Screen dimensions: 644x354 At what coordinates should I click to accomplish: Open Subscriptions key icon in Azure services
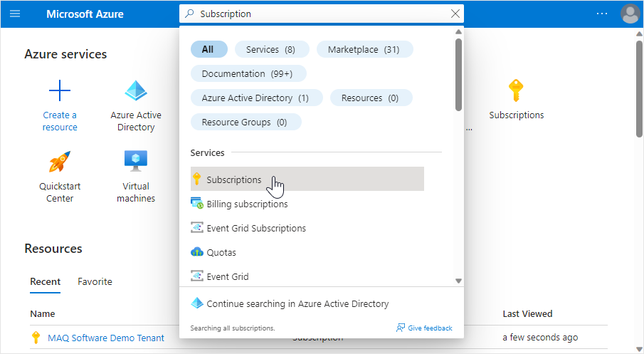tap(516, 91)
